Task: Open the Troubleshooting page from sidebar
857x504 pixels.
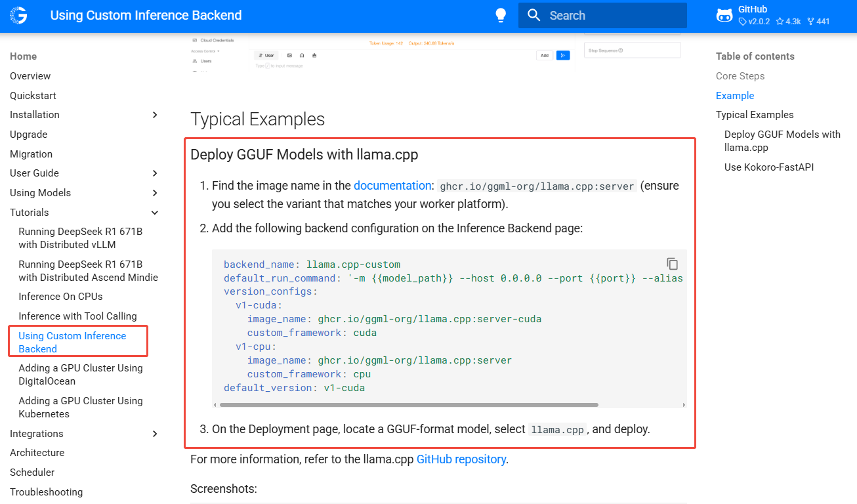Action: coord(47,492)
